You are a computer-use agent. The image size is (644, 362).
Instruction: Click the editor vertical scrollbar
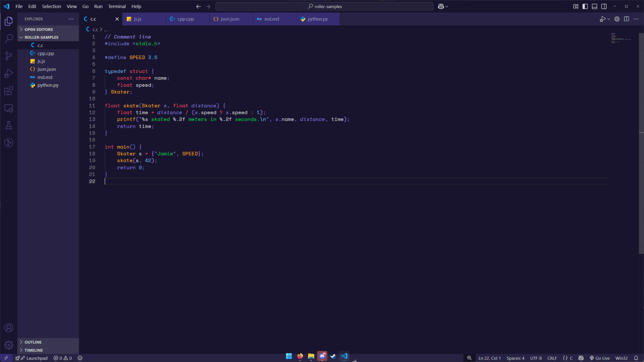click(x=641, y=144)
